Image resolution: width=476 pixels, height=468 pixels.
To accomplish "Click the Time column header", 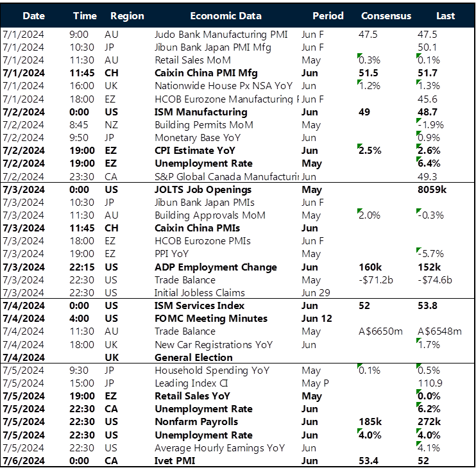I will click(x=85, y=16).
